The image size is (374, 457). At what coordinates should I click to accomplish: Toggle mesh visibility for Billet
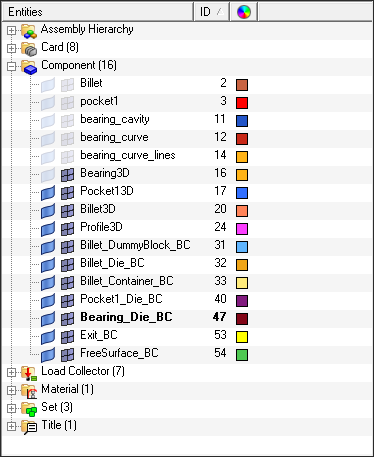pyautogui.click(x=67, y=85)
